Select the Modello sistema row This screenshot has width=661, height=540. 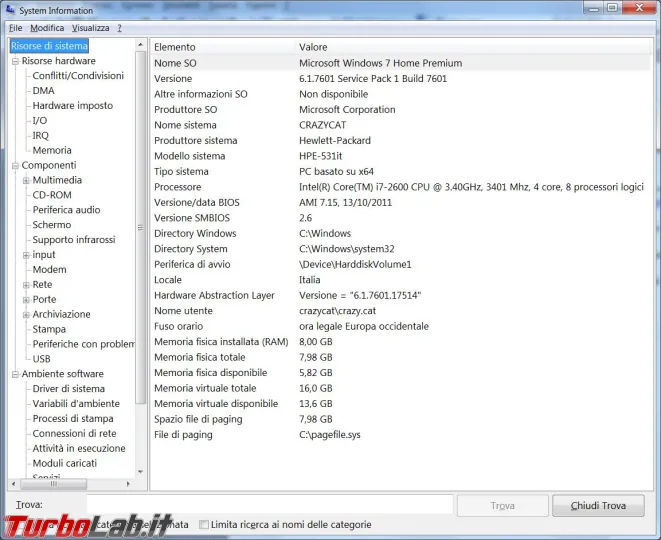click(400, 156)
